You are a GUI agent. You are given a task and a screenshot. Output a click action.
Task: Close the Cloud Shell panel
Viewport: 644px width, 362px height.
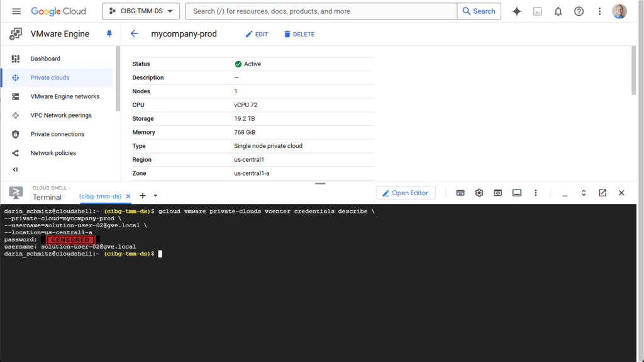coord(621,193)
